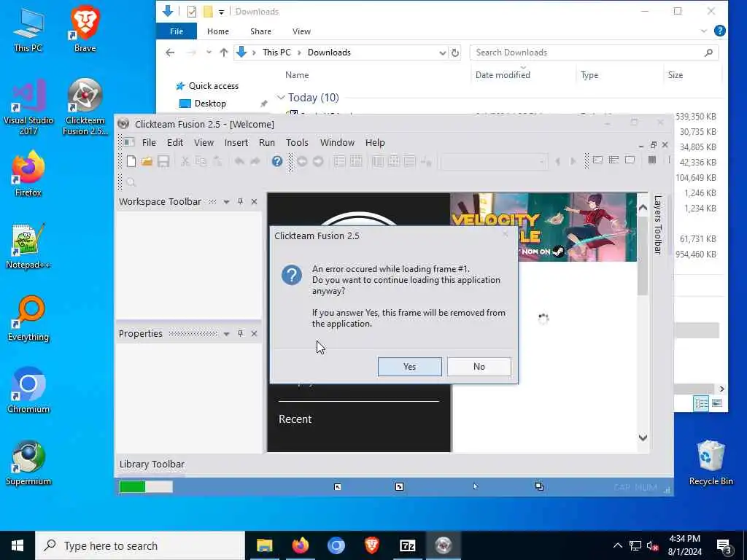This screenshot has width=747, height=560.
Task: Close the Workspace Toolbar panel
Action: [254, 201]
